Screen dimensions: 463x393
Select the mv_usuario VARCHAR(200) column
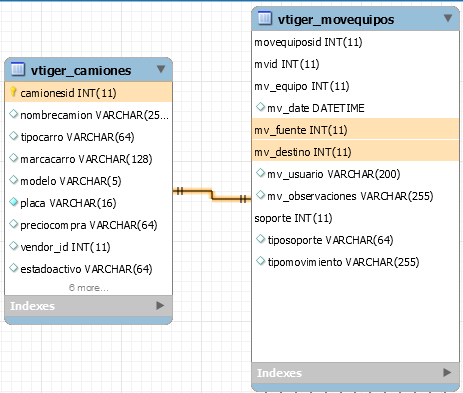pos(355,174)
